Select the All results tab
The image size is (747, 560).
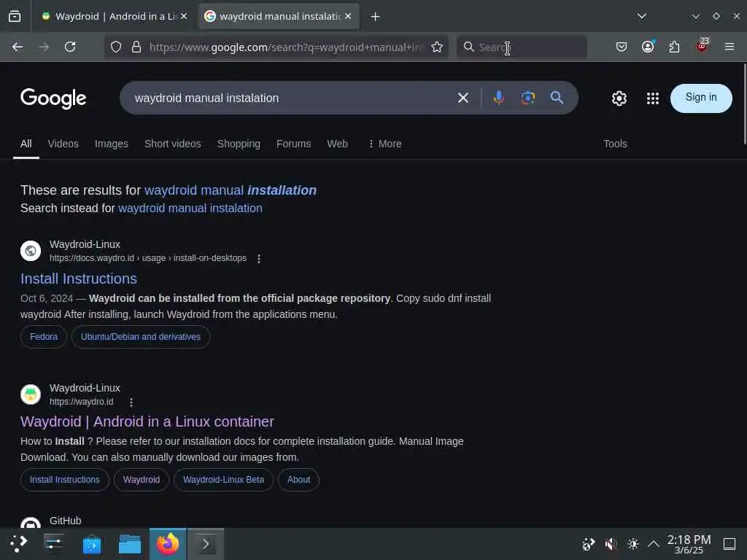point(26,144)
